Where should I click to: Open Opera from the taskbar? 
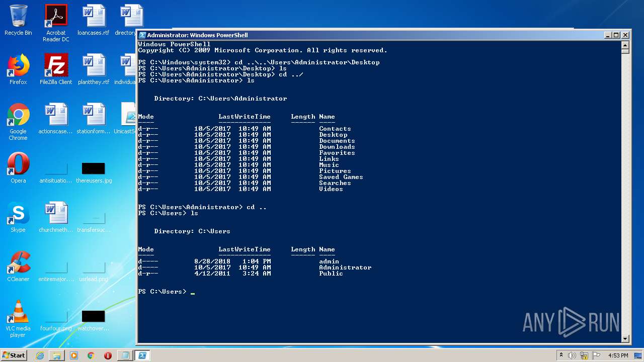point(108,355)
